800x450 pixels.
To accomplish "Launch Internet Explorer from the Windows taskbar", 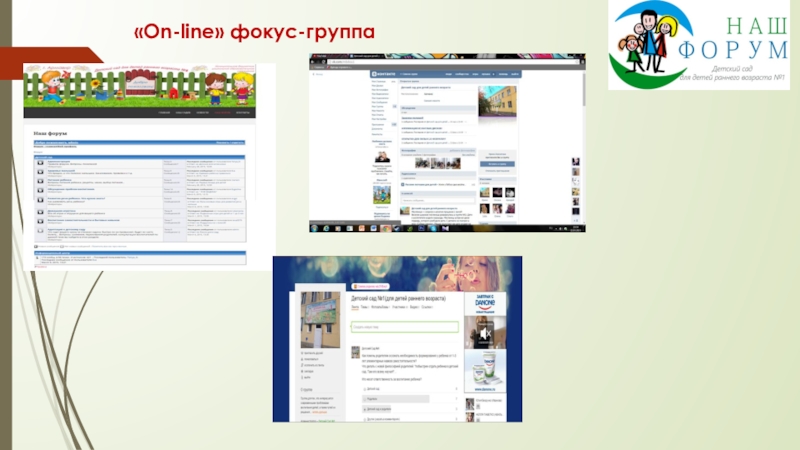I will [x=327, y=229].
